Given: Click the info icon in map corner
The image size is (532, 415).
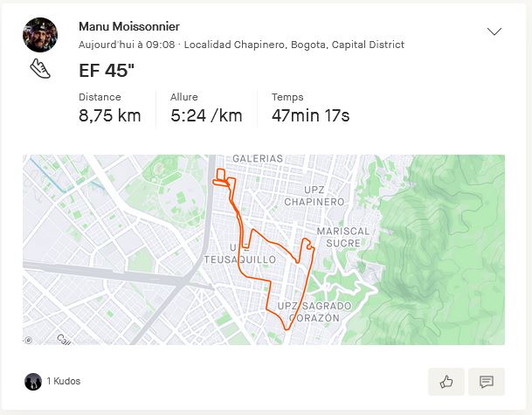Looking at the screenshot, I should click(x=28, y=340).
